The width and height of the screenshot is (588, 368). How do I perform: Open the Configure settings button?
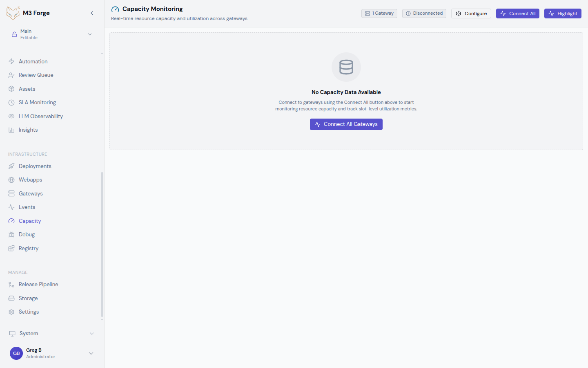pyautogui.click(x=471, y=13)
